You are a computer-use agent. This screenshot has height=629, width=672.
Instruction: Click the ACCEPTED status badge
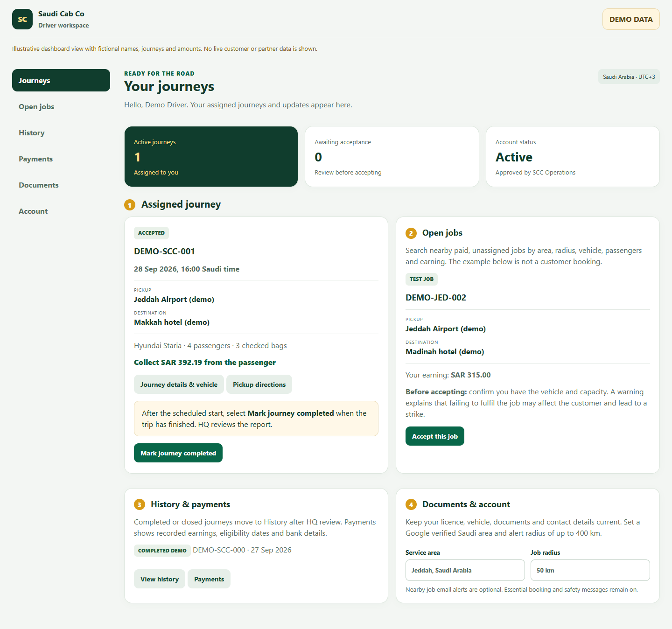[151, 233]
